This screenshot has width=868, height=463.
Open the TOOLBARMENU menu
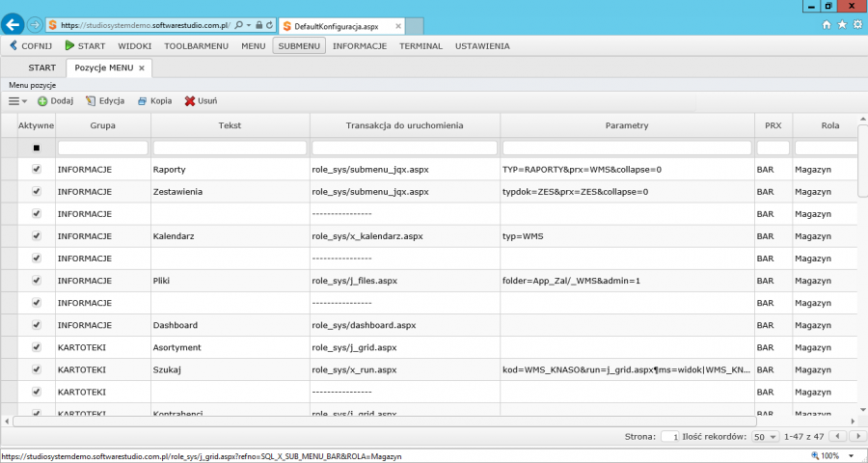pos(196,46)
